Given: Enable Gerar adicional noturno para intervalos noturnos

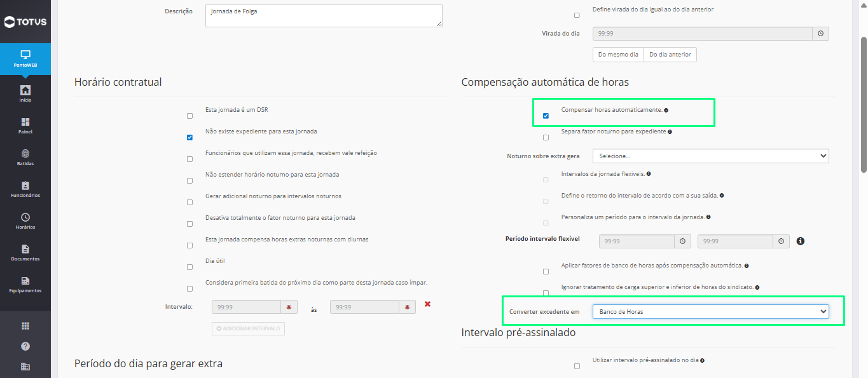Looking at the screenshot, I should pos(189,202).
